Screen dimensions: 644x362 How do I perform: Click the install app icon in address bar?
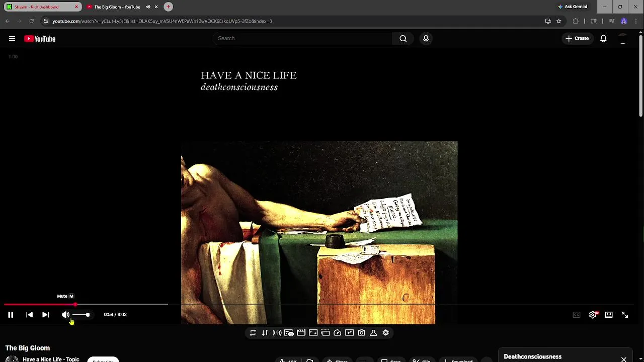click(x=548, y=21)
